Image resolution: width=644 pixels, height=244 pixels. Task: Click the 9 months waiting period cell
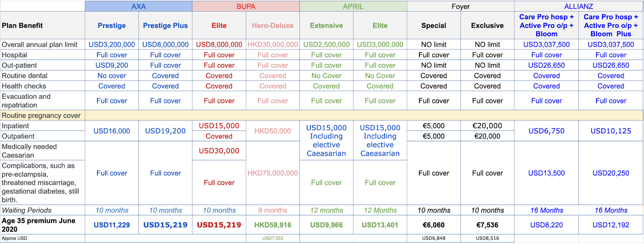[x=273, y=210]
